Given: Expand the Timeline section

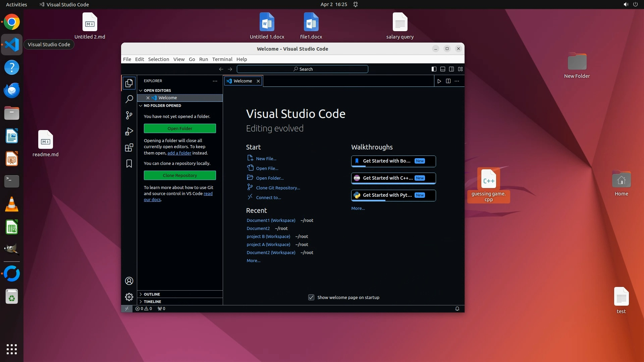Looking at the screenshot, I should (x=152, y=301).
